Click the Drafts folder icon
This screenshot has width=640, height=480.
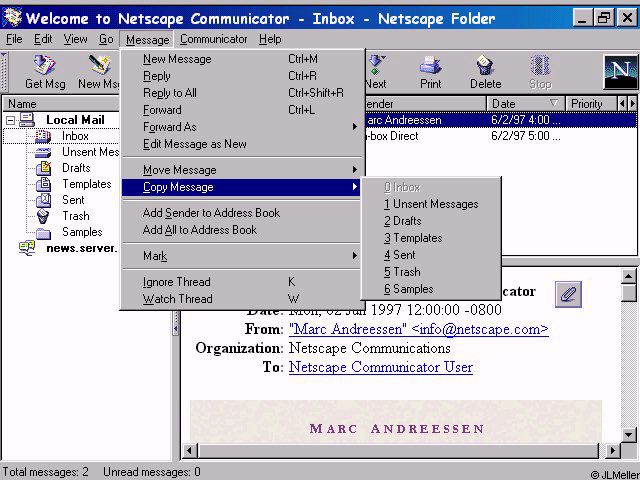coord(43,168)
